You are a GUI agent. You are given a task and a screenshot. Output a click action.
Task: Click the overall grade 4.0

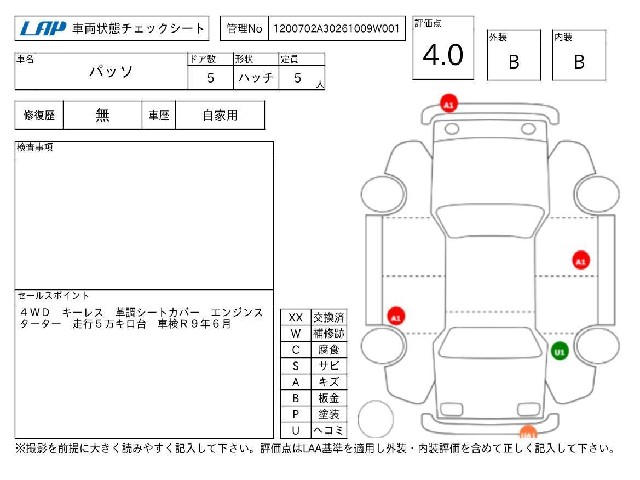pos(443,55)
